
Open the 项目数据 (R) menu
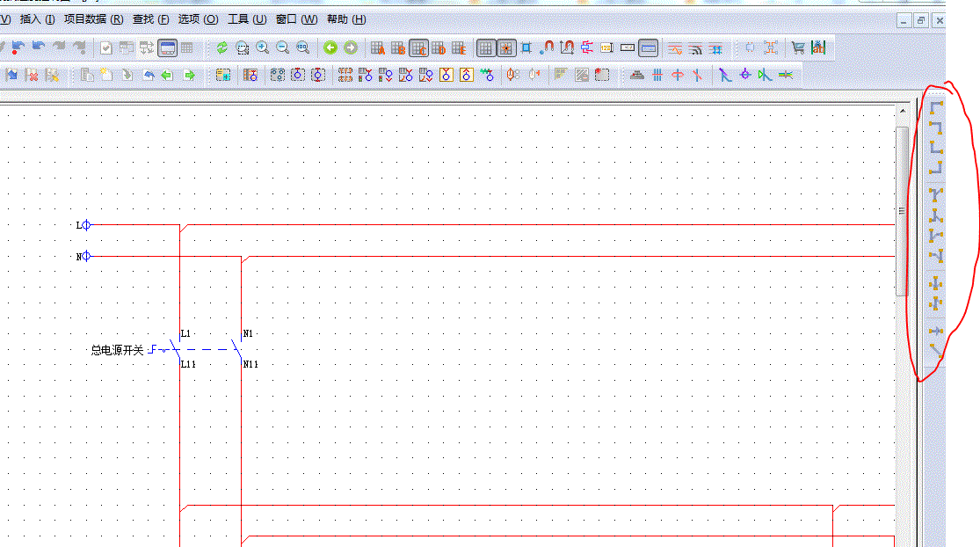tap(93, 19)
